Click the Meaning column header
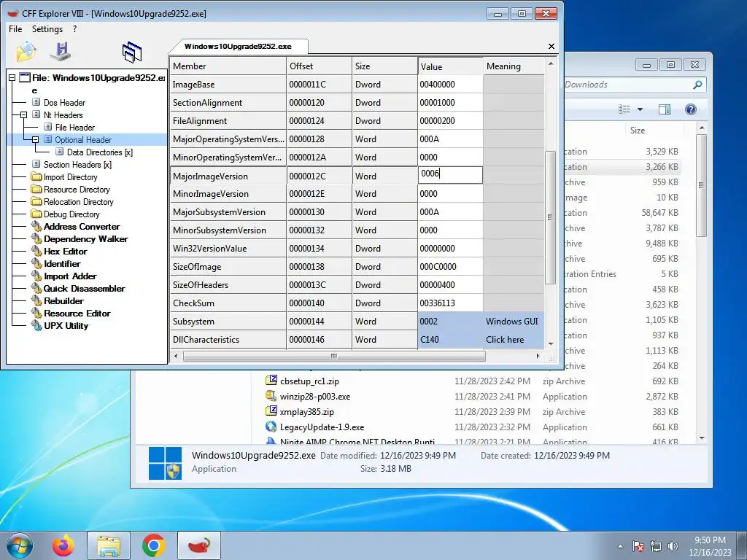The height and width of the screenshot is (560, 747). pos(514,66)
